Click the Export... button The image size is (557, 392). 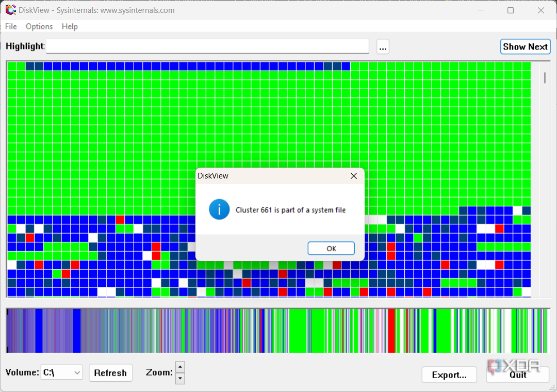pos(449,375)
